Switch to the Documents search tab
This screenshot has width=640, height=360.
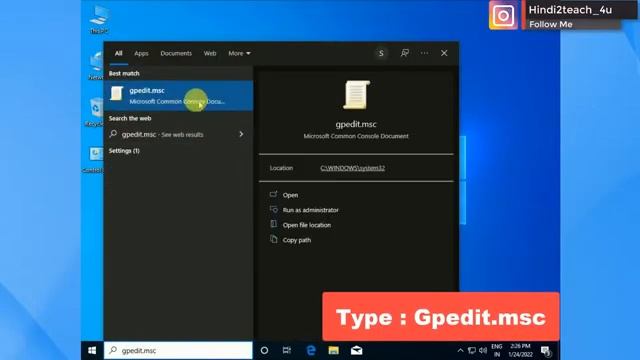tap(176, 53)
